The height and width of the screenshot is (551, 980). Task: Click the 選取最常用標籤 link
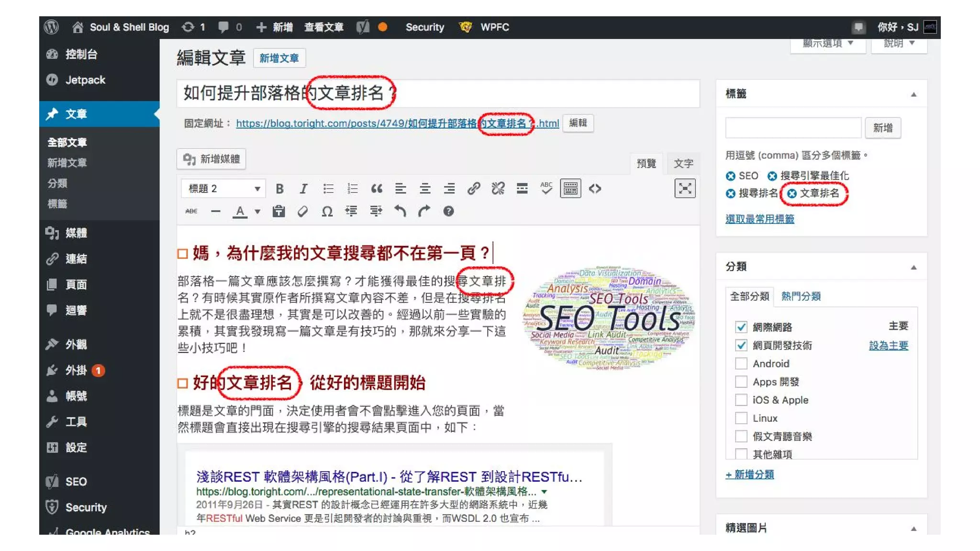tap(759, 219)
